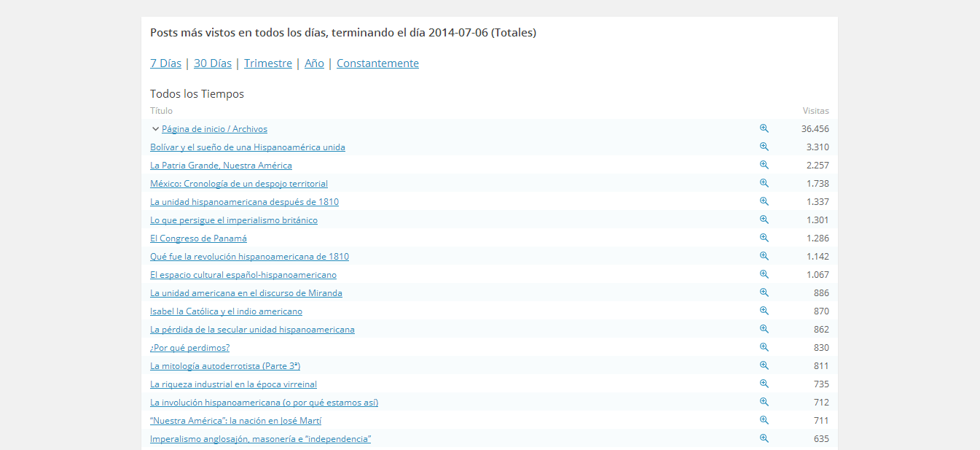Show the Trimestre statistics
The image size is (980, 450).
(267, 63)
